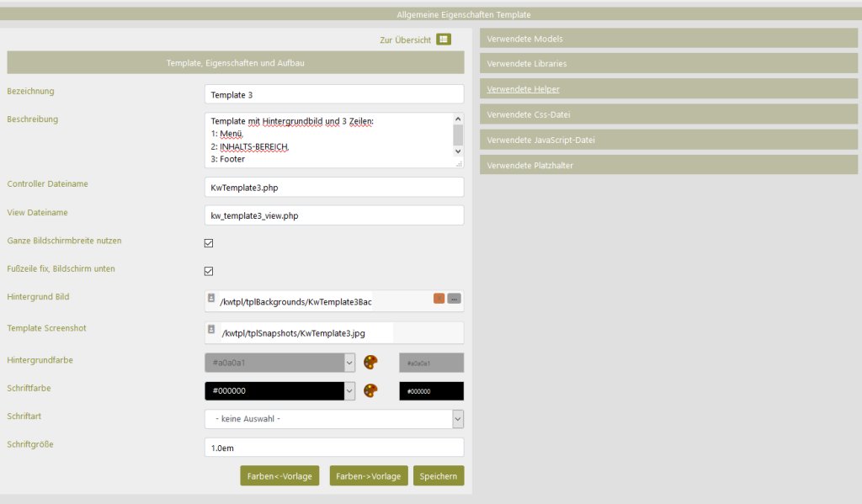Click file icon in Hintergrund Bild field
Image resolution: width=862 pixels, height=504 pixels.
(211, 299)
